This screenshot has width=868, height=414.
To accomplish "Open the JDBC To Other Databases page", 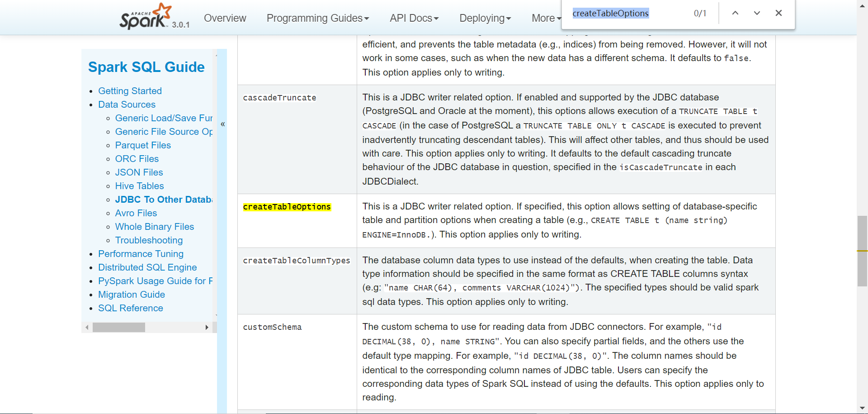I will pos(163,199).
